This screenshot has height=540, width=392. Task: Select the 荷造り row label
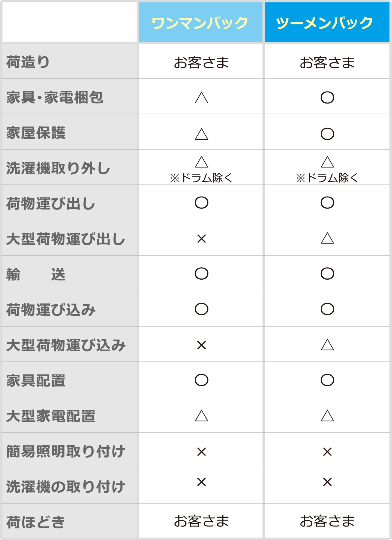point(28,62)
